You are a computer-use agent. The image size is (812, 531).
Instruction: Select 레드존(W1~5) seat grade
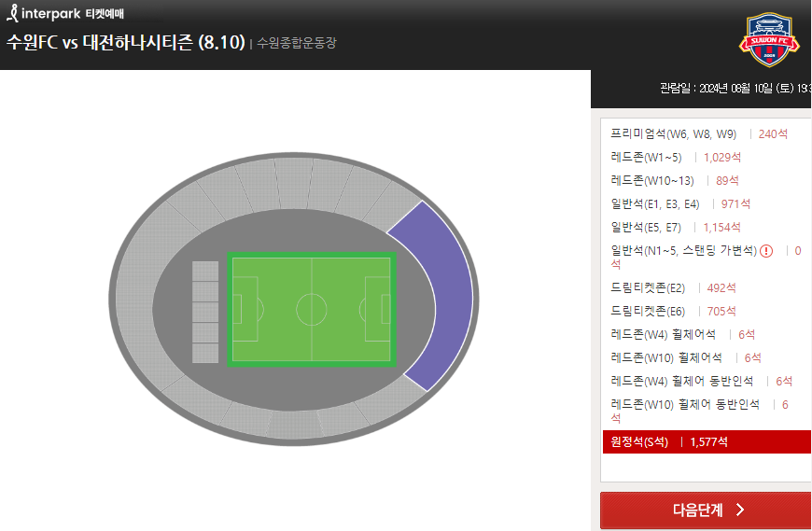click(x=706, y=158)
